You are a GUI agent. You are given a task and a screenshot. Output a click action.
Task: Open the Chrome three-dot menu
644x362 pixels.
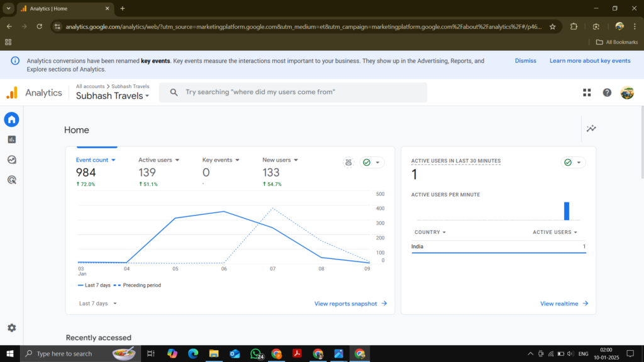[635, 26]
